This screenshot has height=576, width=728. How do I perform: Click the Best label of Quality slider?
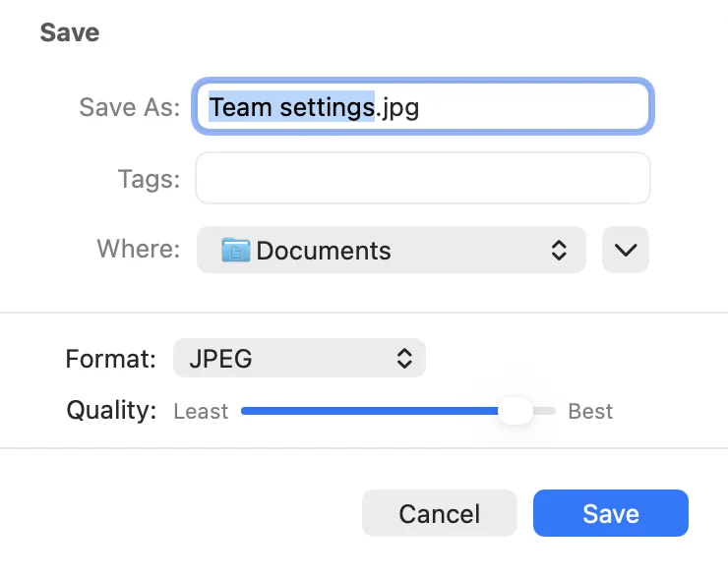tap(590, 412)
